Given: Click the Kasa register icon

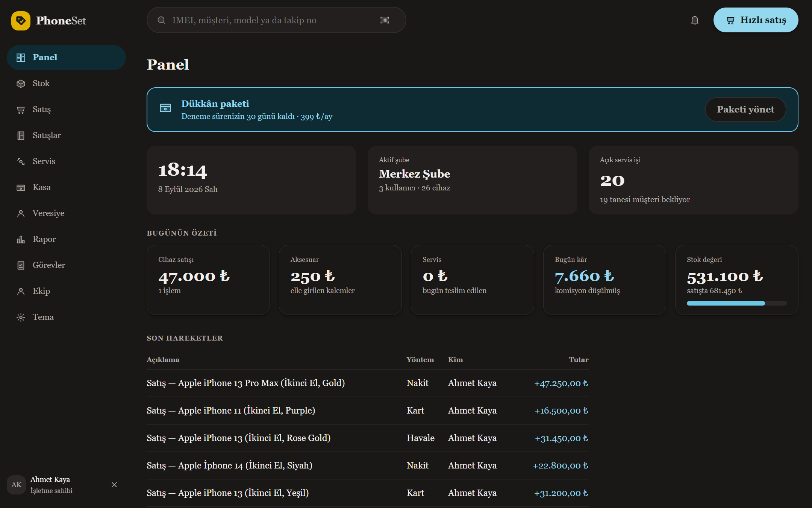Looking at the screenshot, I should pos(21,187).
